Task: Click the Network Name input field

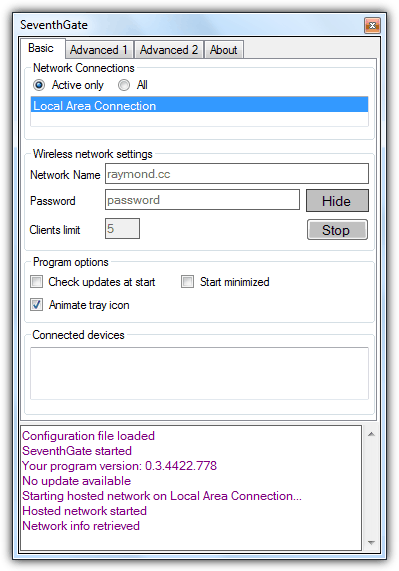Action: (x=237, y=174)
